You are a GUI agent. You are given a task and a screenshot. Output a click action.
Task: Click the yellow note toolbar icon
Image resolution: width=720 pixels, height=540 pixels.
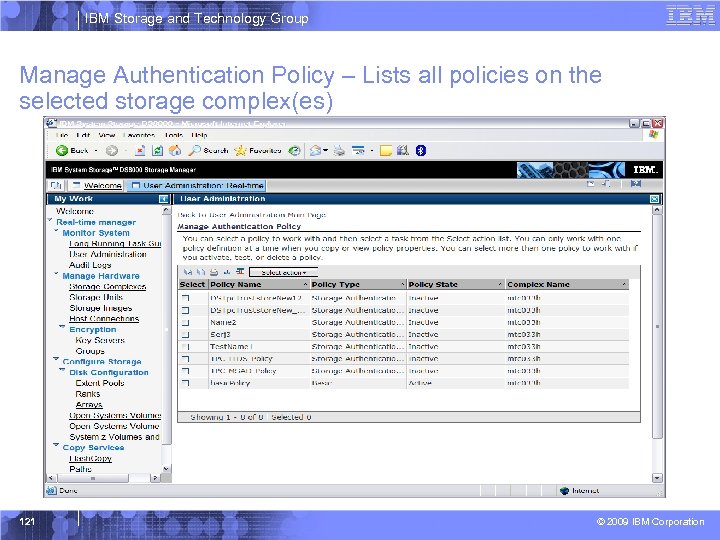[x=386, y=151]
